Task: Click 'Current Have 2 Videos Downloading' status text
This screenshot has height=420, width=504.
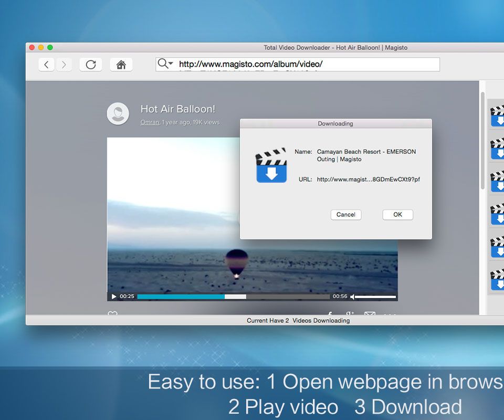Action: [x=298, y=320]
